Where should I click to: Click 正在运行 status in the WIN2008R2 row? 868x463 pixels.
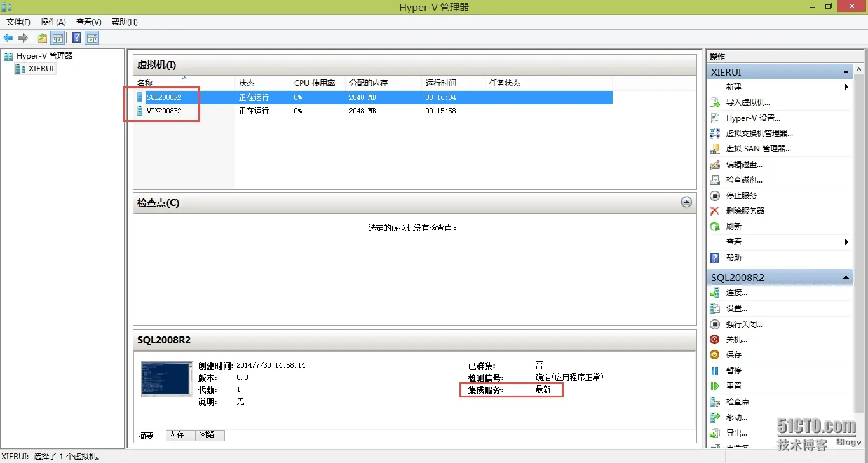pyautogui.click(x=254, y=111)
